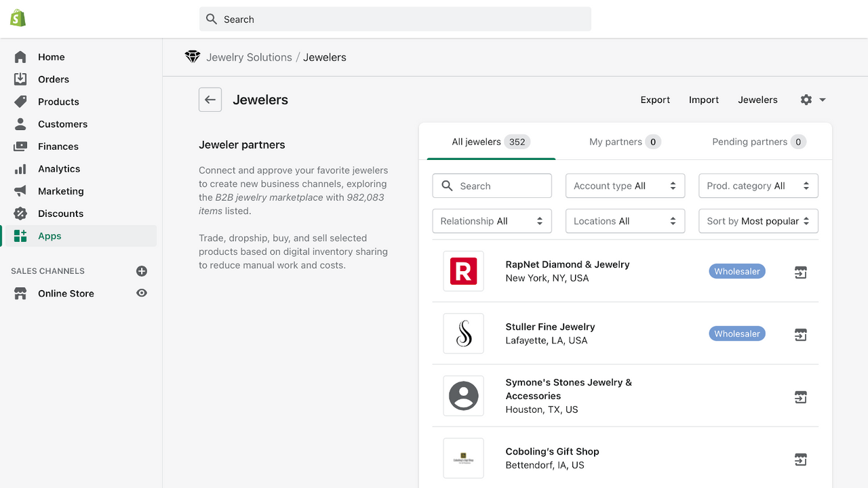
Task: Select the All jewelers tab
Action: (x=491, y=142)
